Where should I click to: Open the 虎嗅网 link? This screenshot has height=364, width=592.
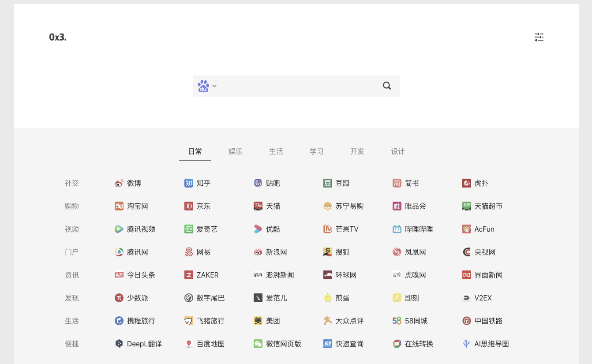(x=409, y=275)
